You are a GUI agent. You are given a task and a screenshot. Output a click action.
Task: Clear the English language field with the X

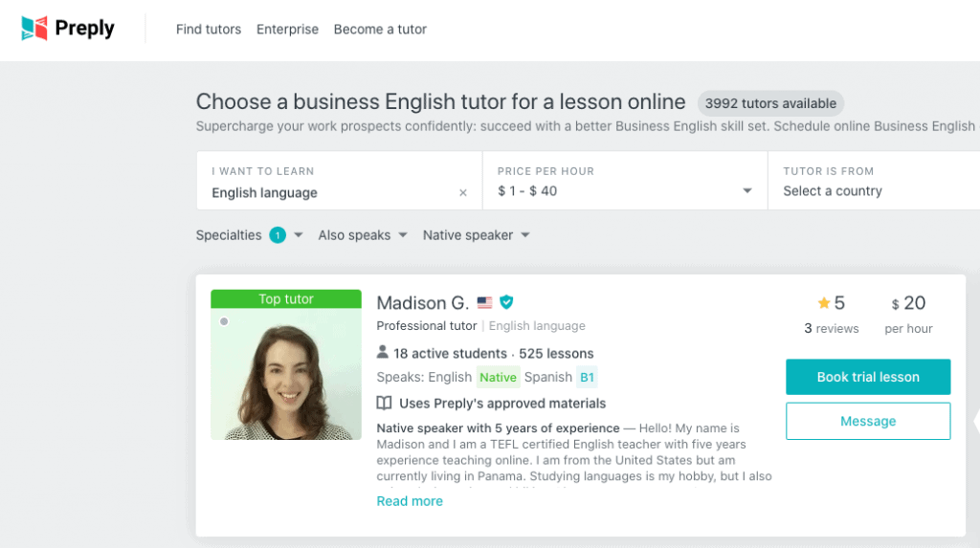[x=463, y=193]
